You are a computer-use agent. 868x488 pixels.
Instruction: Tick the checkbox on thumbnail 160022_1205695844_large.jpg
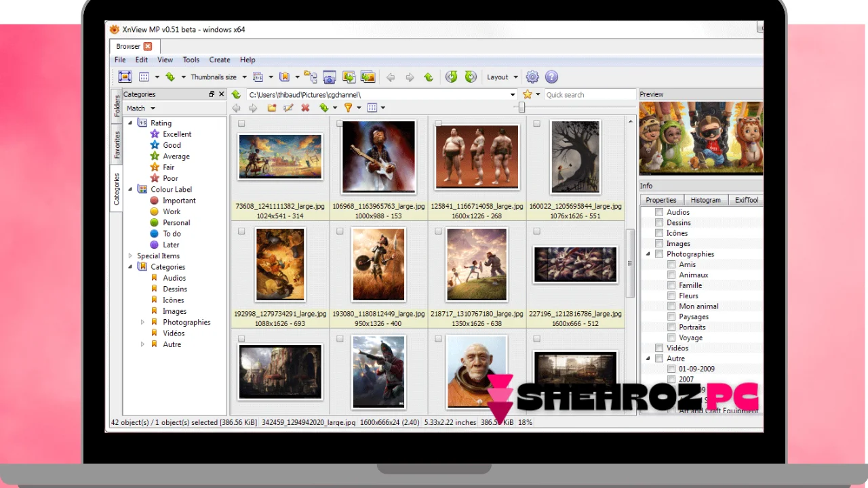[x=536, y=123]
